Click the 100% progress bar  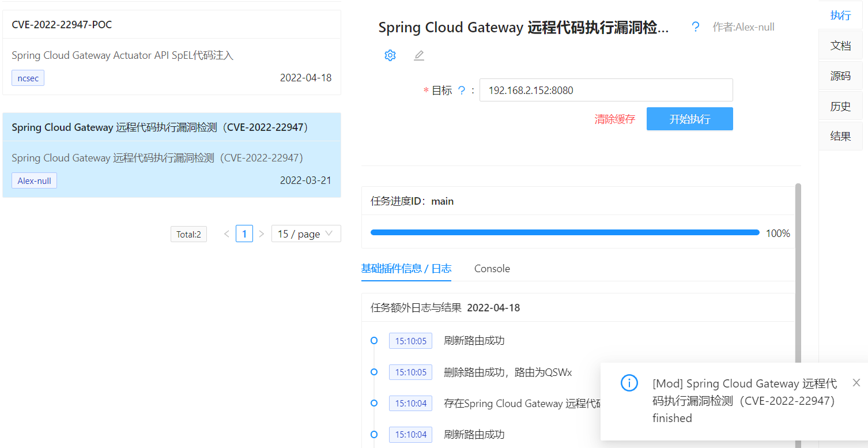565,233
